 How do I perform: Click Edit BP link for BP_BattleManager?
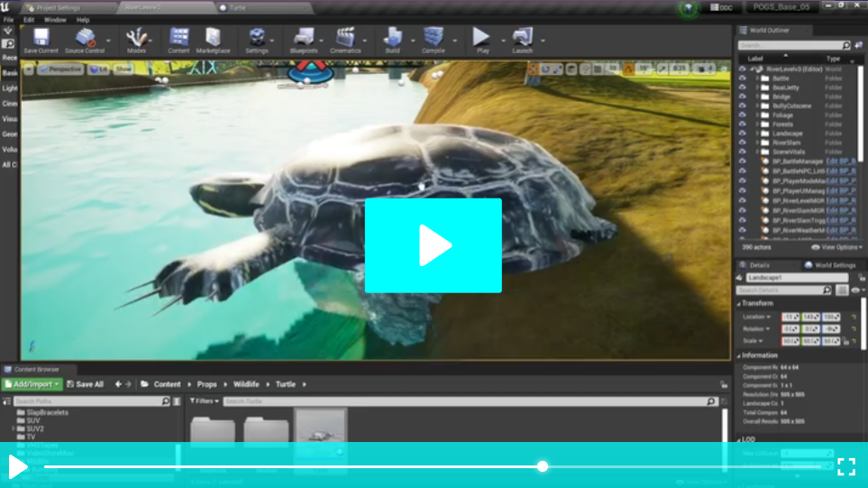coord(841,161)
